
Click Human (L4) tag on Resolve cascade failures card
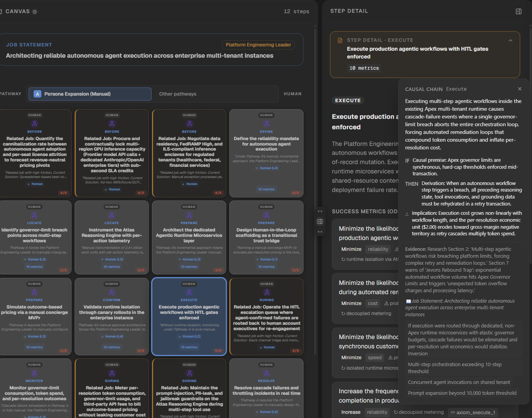pos(267,412)
